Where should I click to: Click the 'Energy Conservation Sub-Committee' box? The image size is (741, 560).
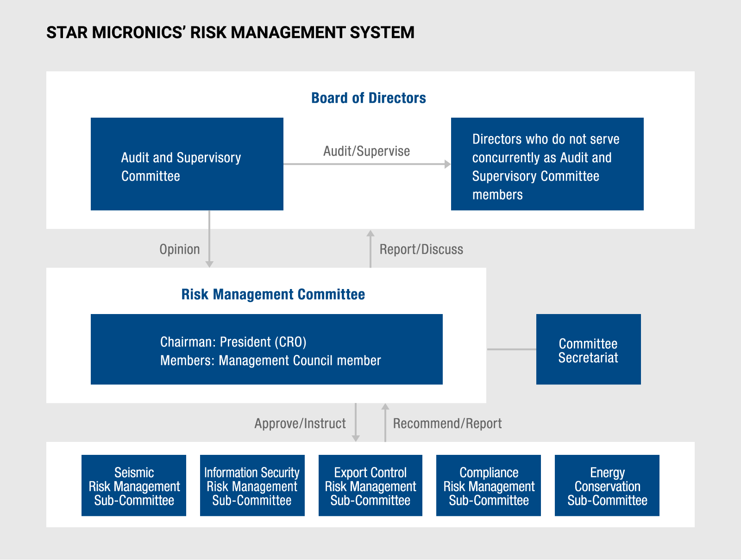[607, 485]
